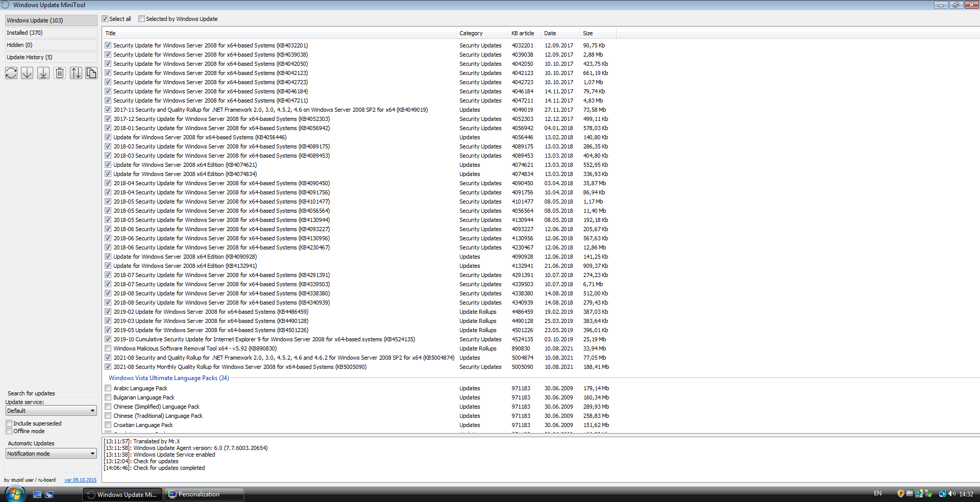Open the Windows Start orb
Screen dimensions: 980x502
[x=15, y=494]
